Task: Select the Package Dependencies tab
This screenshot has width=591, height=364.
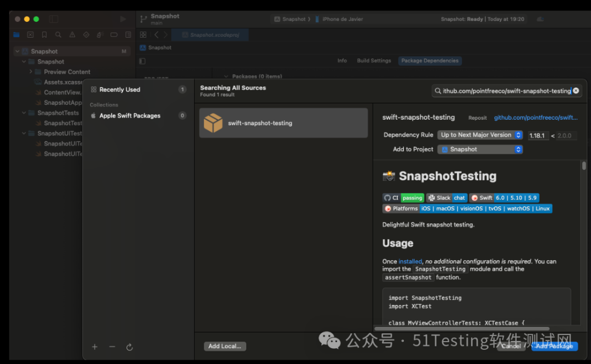Action: tap(430, 61)
